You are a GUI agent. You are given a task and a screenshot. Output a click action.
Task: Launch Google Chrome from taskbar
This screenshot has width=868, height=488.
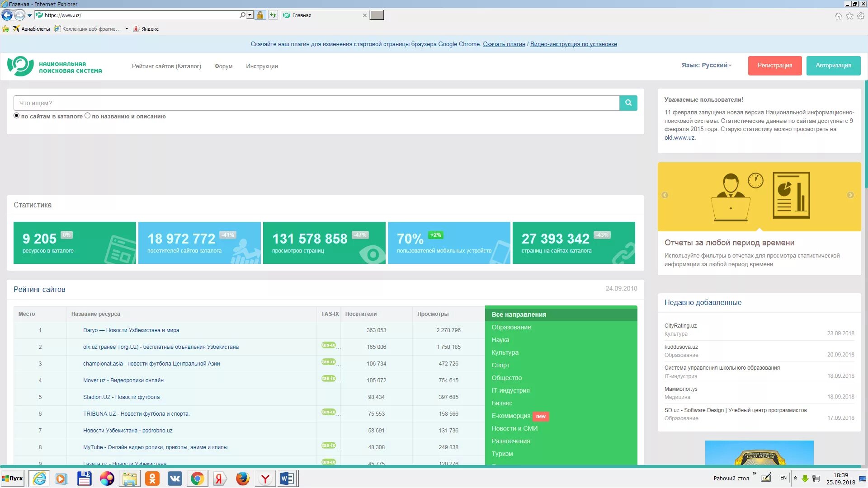(197, 479)
